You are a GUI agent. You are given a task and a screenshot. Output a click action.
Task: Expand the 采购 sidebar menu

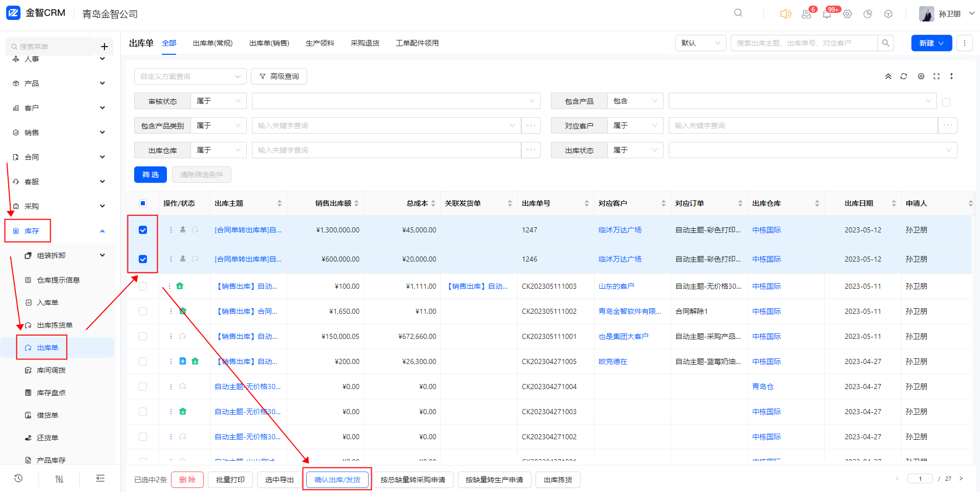[x=59, y=206]
